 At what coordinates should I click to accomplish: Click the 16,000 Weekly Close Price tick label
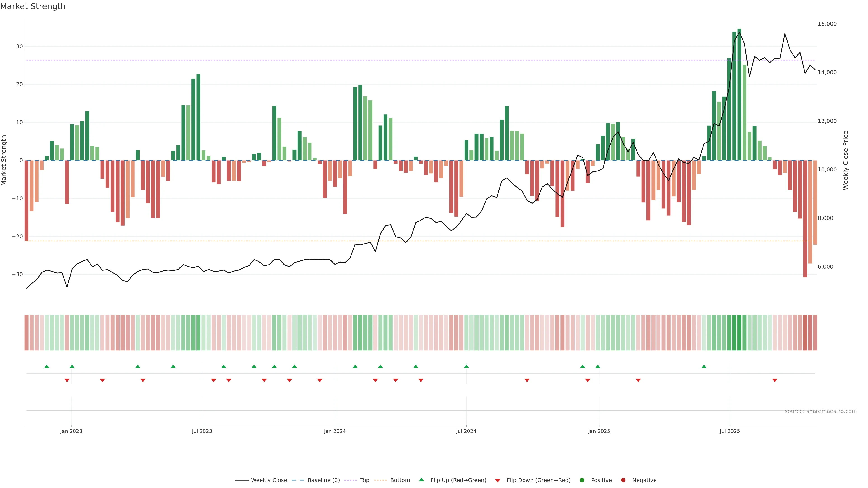tap(827, 24)
